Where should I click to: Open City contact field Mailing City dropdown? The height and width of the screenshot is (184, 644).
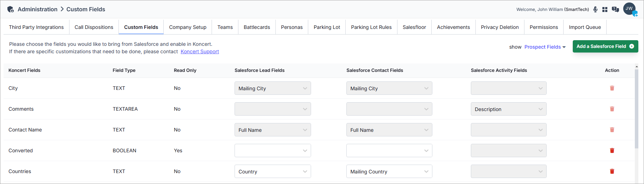[389, 88]
